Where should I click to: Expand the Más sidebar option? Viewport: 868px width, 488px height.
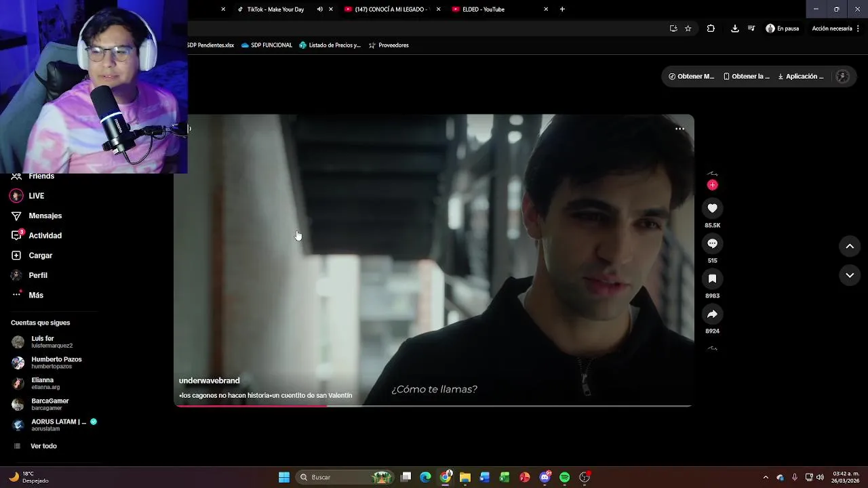(28, 296)
